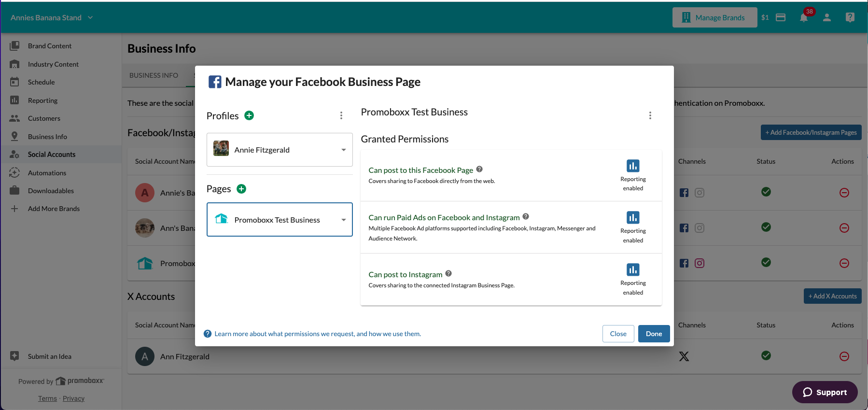The image size is (868, 410).
Task: Click Can post to this Facebook Page text
Action: (x=420, y=170)
